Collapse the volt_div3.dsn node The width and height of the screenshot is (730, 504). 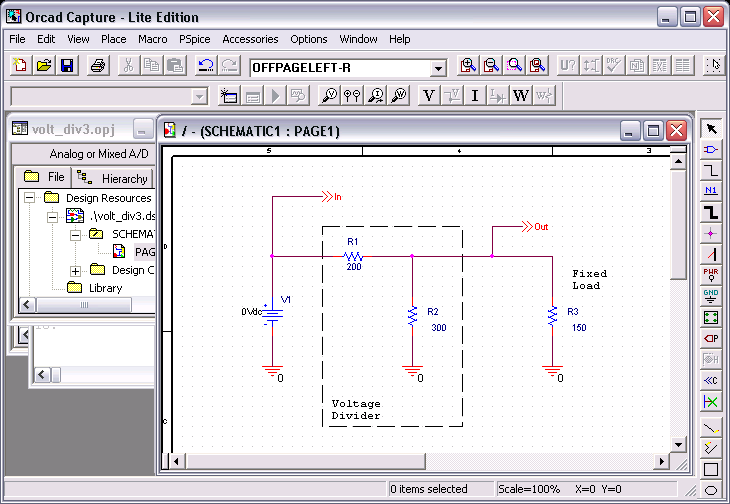[x=53, y=216]
